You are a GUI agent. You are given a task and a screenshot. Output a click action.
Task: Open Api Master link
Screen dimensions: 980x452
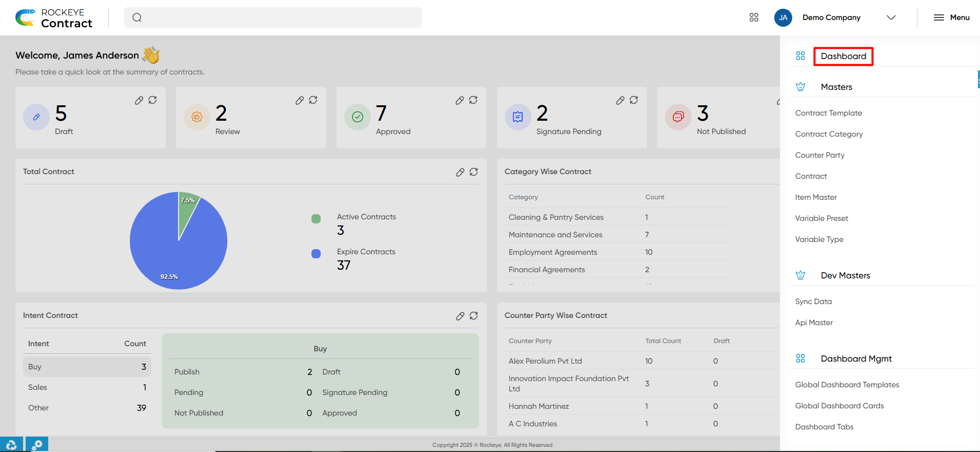(x=814, y=323)
